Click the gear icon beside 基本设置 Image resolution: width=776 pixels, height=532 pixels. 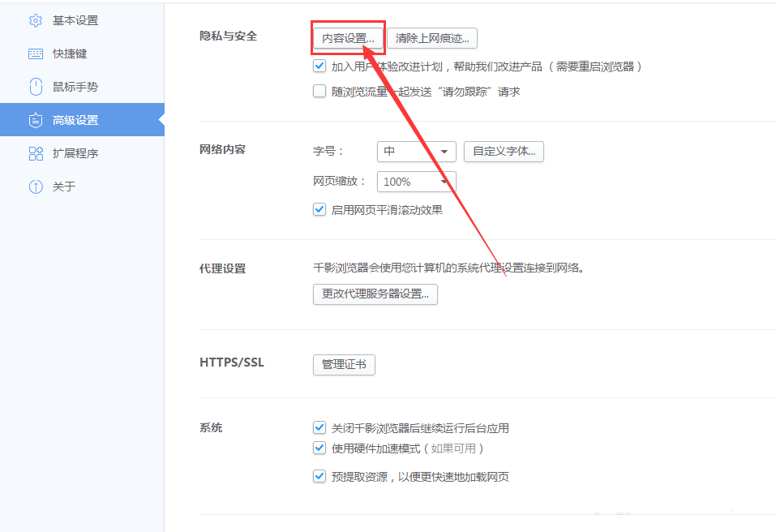point(36,19)
